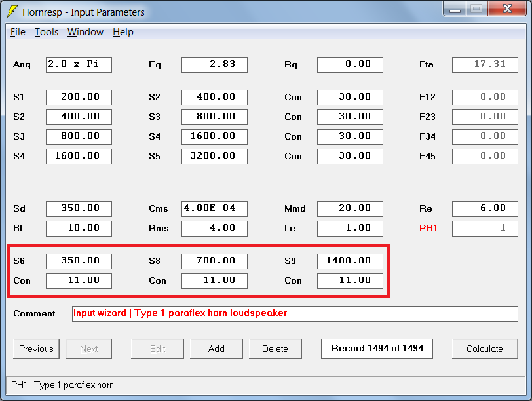Click the disabled Next button
Image resolution: width=532 pixels, height=401 pixels.
tap(88, 349)
